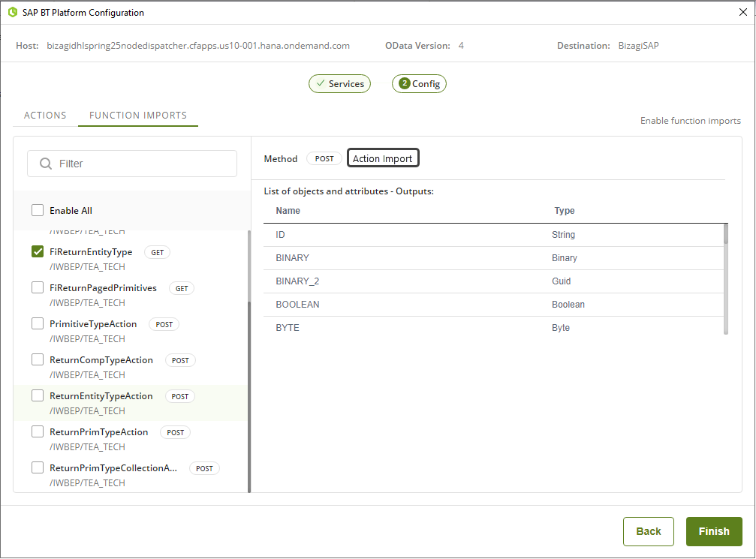Select the FUNCTION IMPORTS tab
Image resolution: width=756 pixels, height=559 pixels.
(x=138, y=116)
